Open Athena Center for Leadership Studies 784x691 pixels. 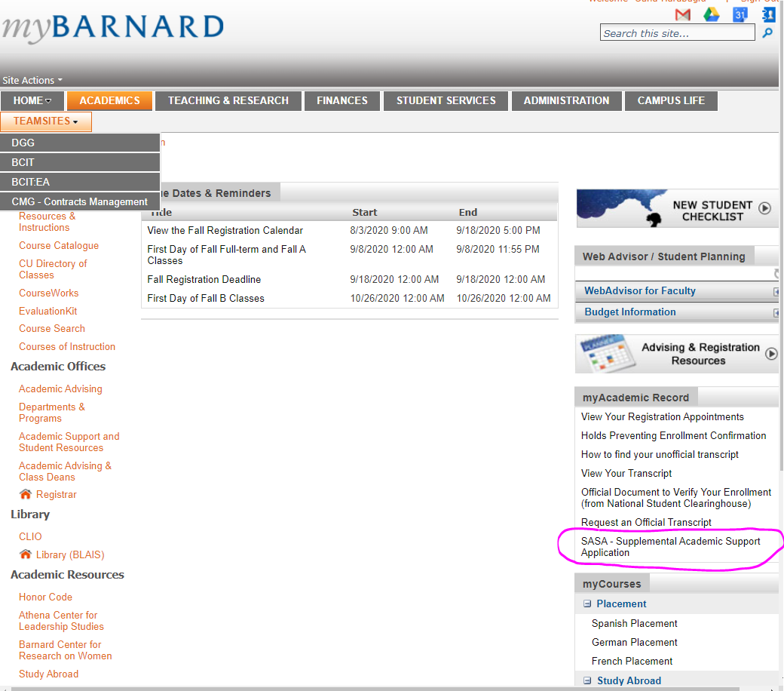(x=61, y=620)
